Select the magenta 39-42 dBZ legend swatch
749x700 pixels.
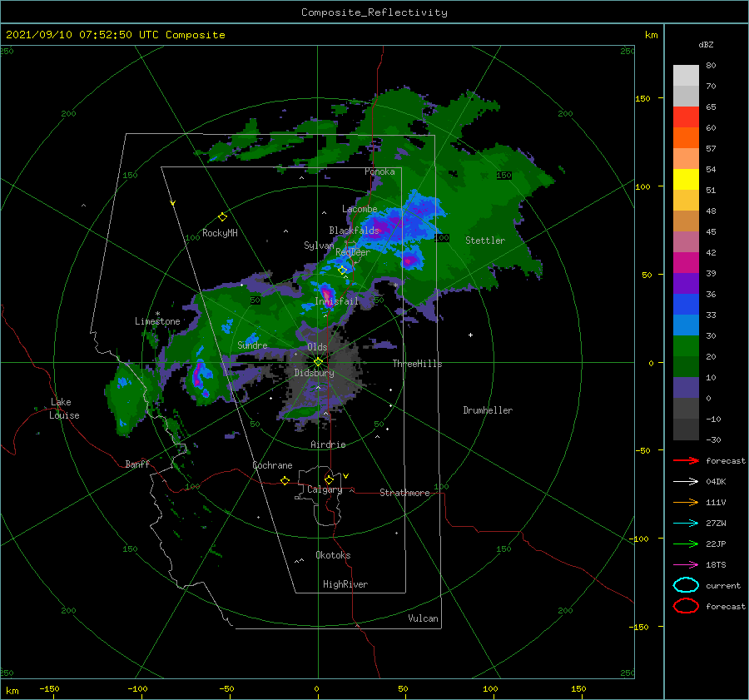coord(686,263)
